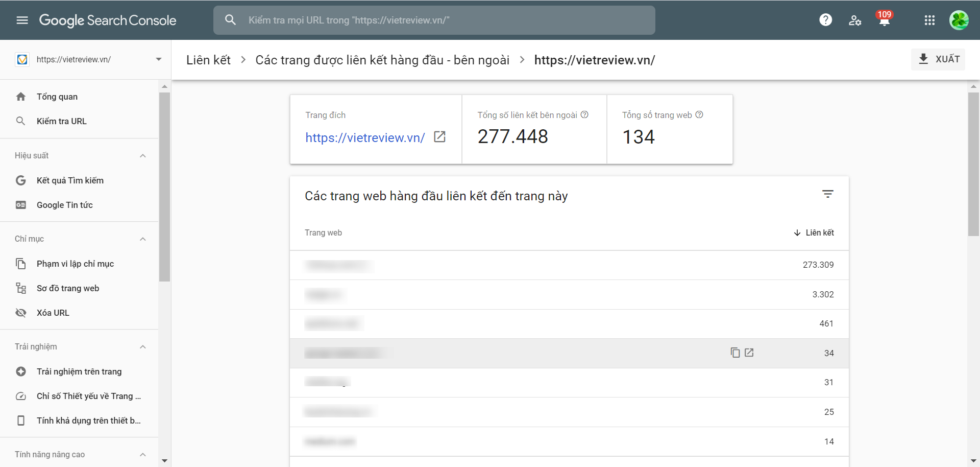Viewport: 980px width, 467px height.
Task: Open Phạm vi lập chỉ mục
Action: [75, 264]
